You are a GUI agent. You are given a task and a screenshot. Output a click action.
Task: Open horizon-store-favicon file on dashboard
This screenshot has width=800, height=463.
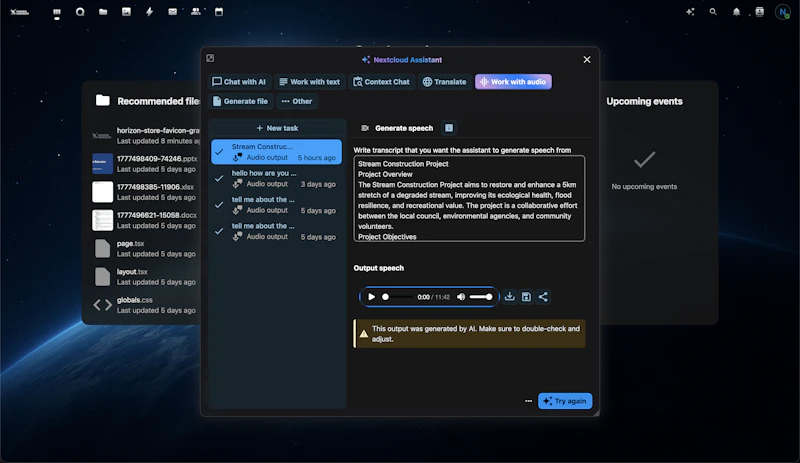point(145,136)
